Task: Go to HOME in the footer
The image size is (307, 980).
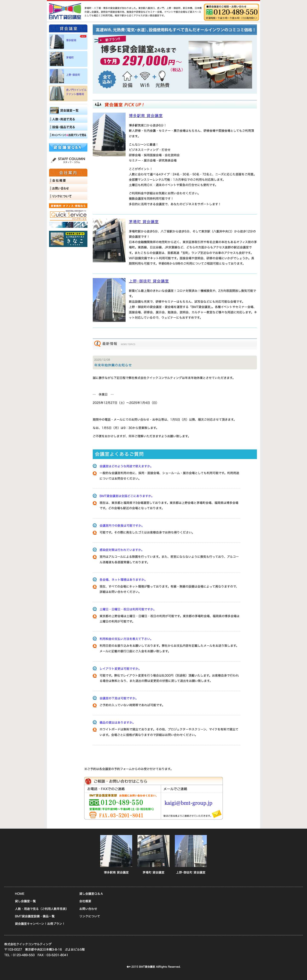Action: [x=19, y=894]
